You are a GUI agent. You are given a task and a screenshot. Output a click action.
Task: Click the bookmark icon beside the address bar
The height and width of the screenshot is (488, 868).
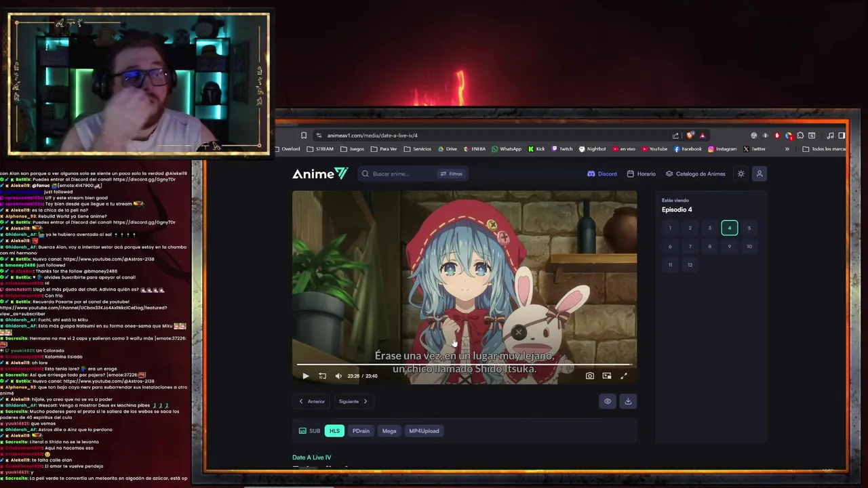304,136
